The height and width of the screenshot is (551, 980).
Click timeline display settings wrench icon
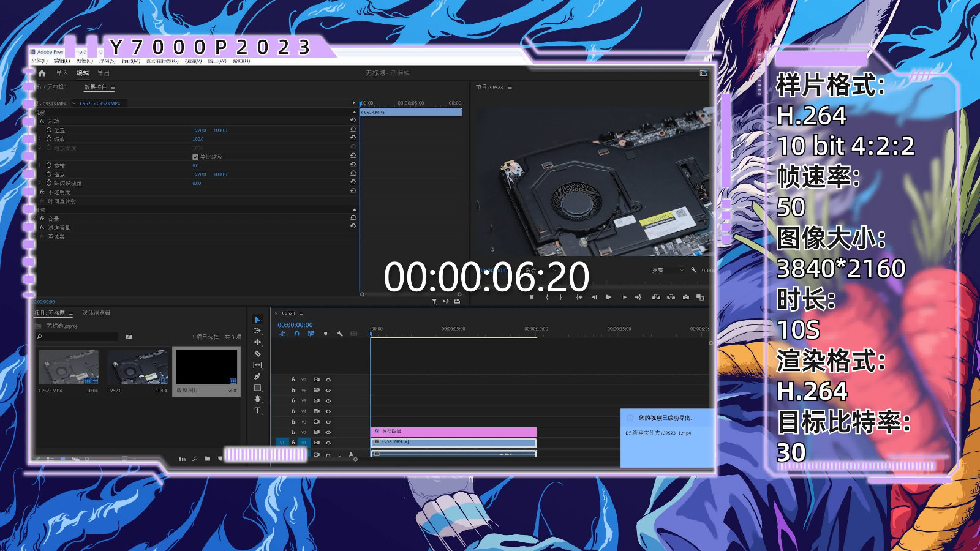339,334
